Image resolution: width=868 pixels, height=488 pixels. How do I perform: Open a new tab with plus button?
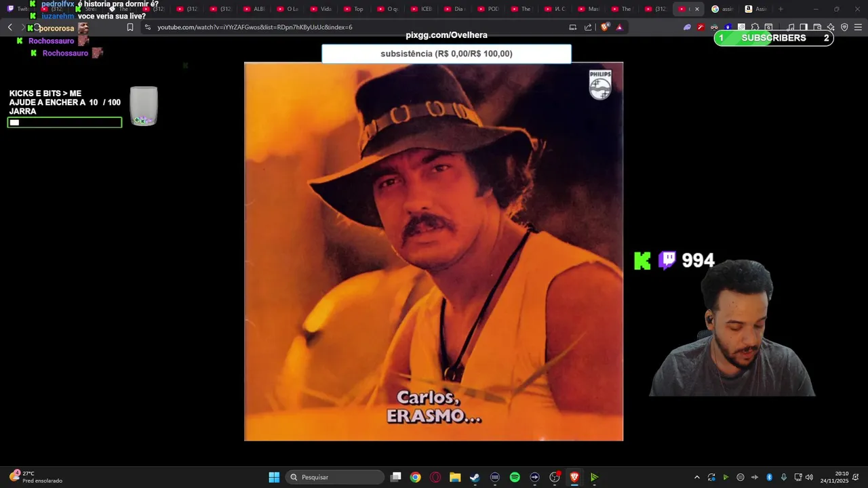781,9
